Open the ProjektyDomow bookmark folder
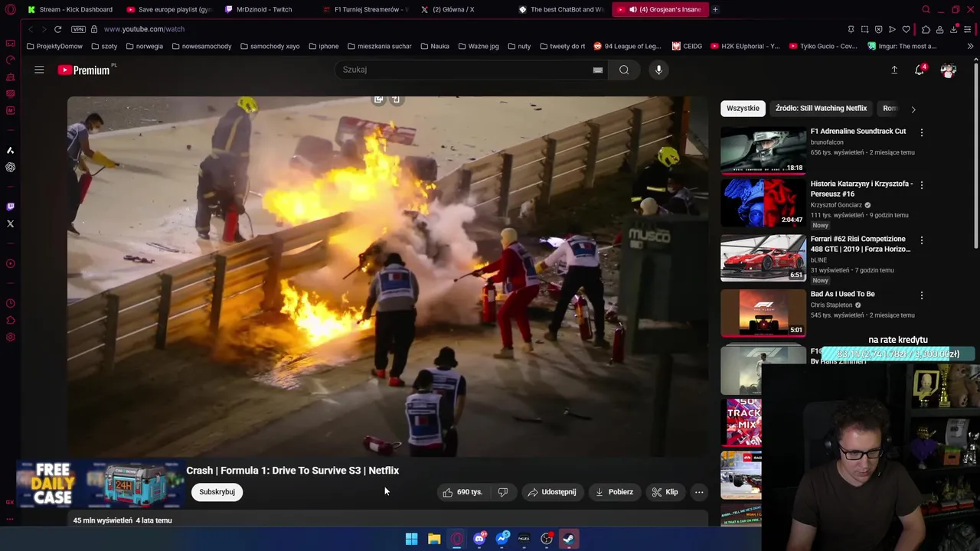Screen dimensions: 980x551 [54, 46]
